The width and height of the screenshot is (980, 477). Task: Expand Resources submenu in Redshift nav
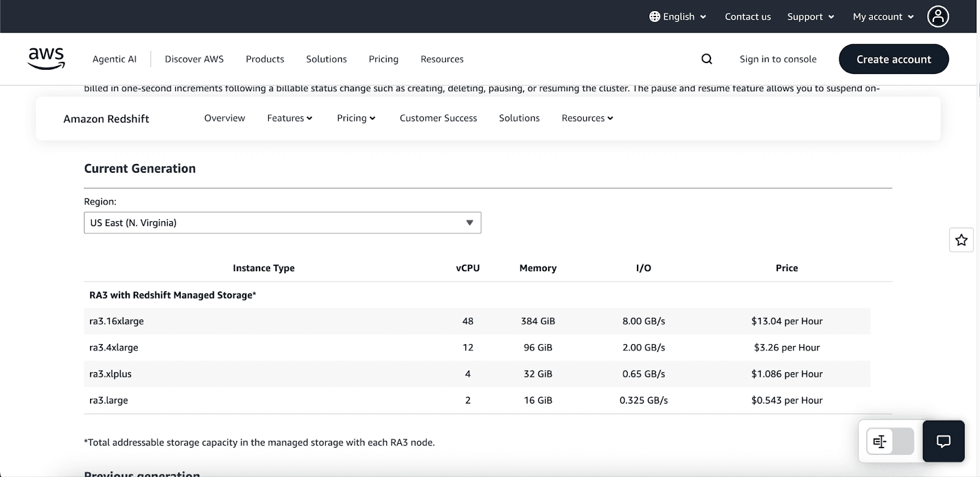coord(587,118)
